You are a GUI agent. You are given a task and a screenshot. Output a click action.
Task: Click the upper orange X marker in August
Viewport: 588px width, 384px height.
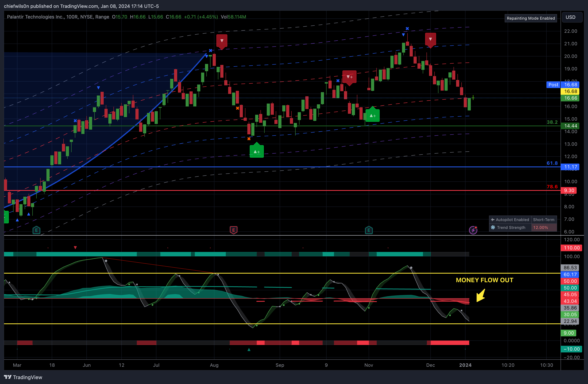[237, 108]
